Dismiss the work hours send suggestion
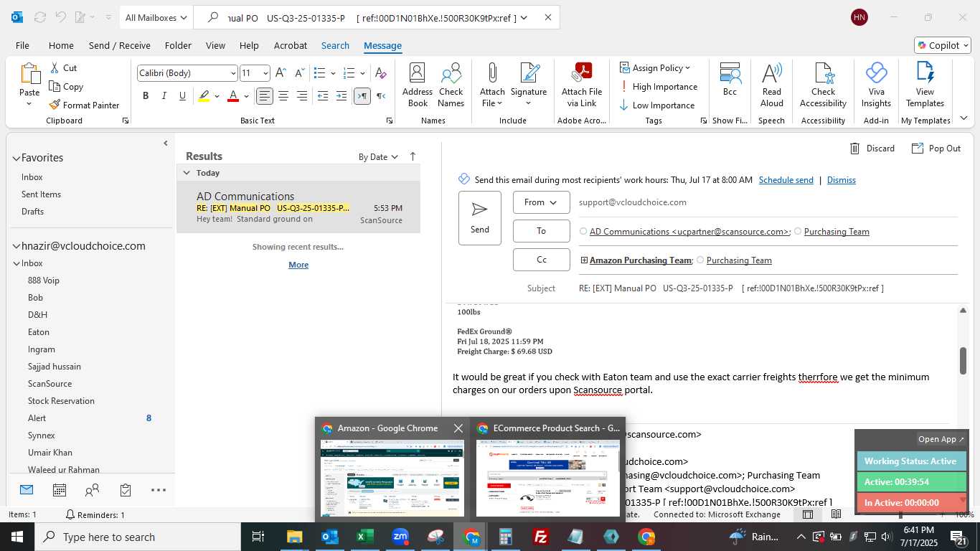980x551 pixels. point(842,180)
